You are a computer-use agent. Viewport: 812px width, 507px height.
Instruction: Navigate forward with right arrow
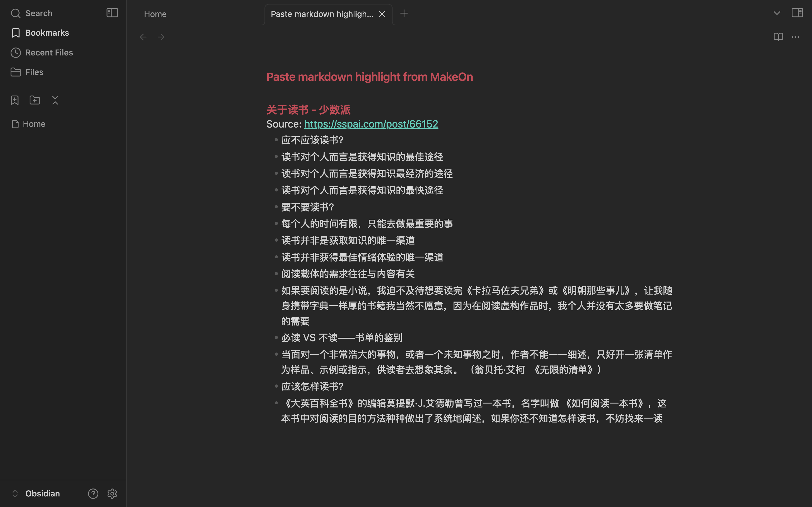(x=161, y=37)
